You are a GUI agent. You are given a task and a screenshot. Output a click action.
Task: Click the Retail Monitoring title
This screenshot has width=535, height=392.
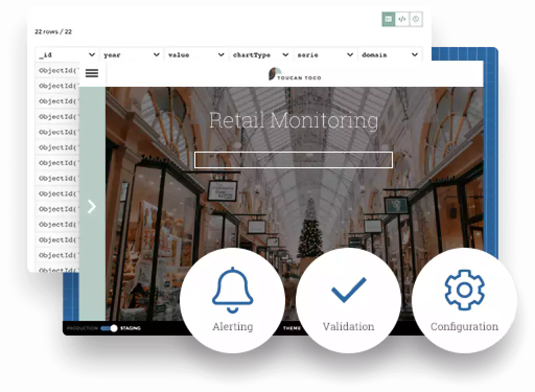tap(294, 120)
